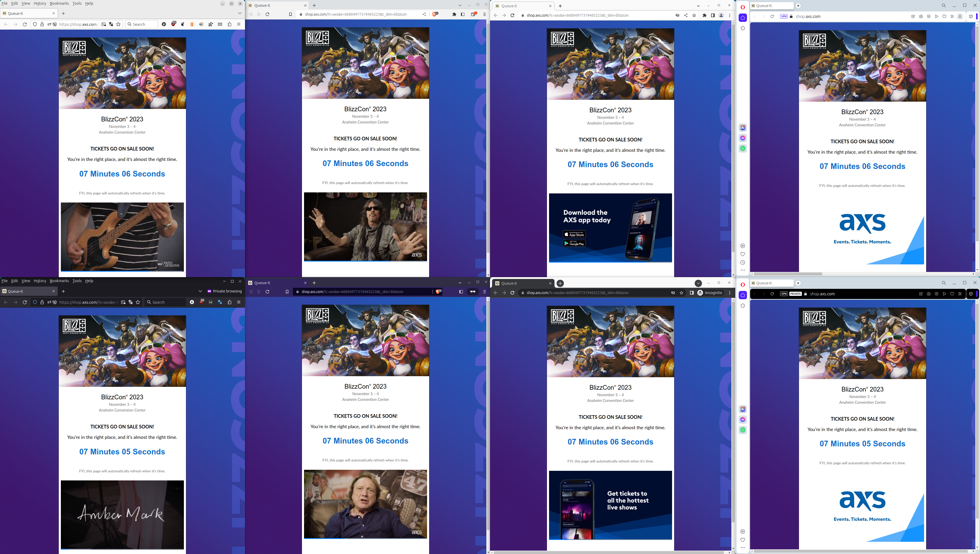Open extensions puzzle icon in light Firefox toolbar
The image size is (980, 554).
229,24
